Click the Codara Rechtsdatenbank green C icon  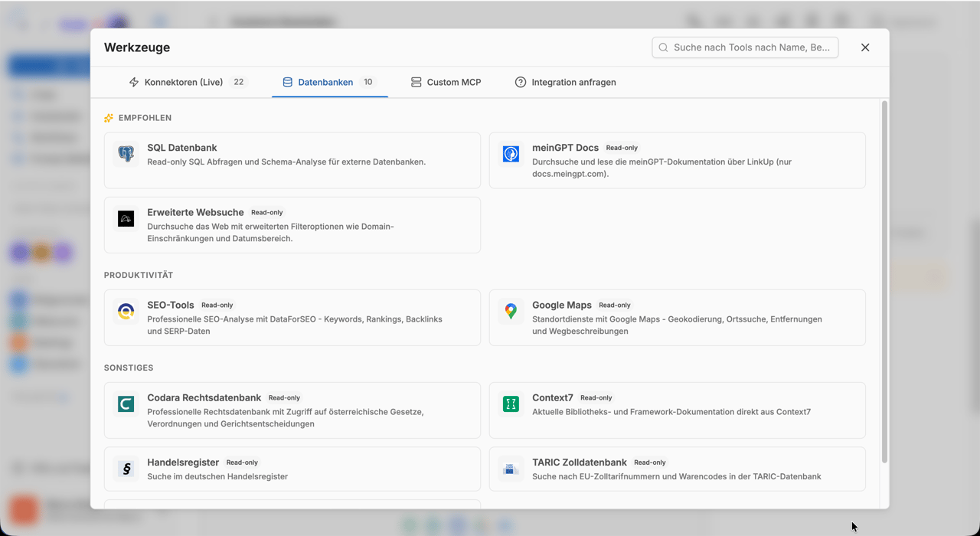tap(126, 404)
